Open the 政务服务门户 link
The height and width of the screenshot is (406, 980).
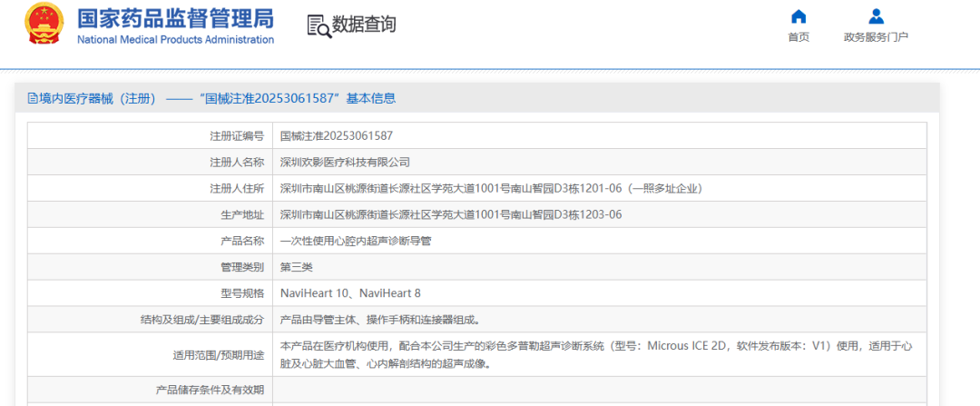[876, 37]
